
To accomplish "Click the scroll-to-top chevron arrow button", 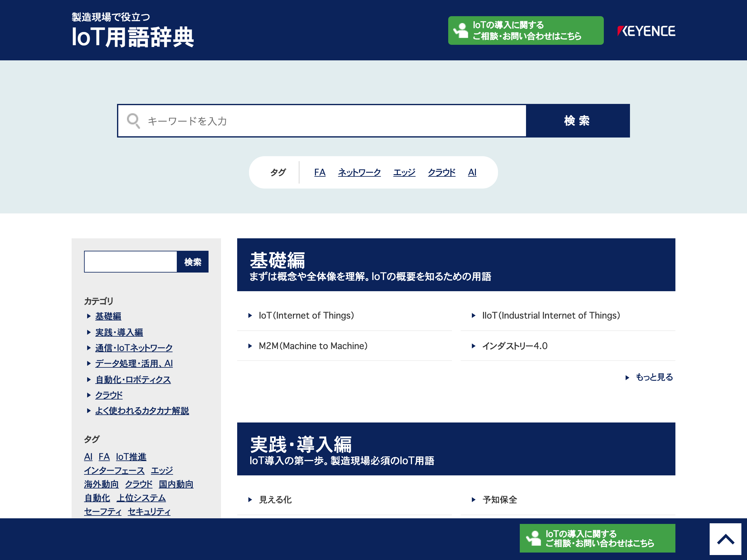I will coord(725,539).
